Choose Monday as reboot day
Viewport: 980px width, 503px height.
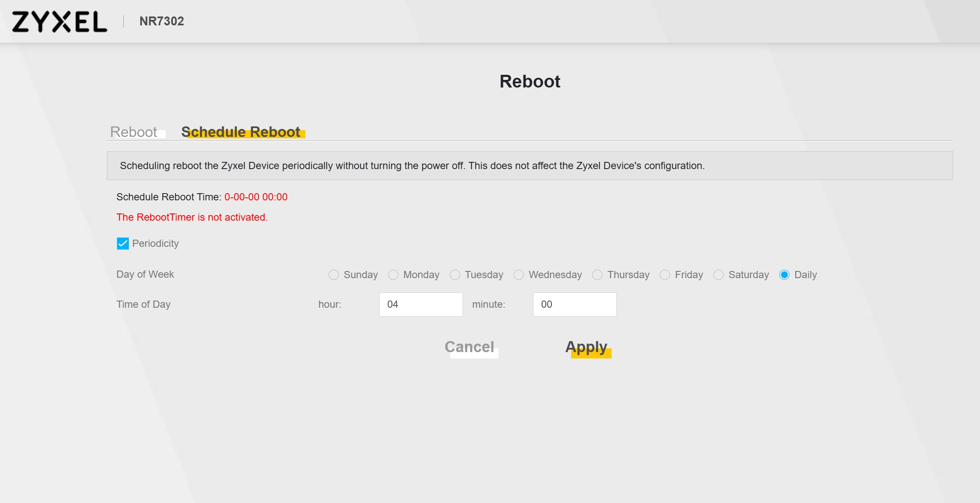pos(393,275)
